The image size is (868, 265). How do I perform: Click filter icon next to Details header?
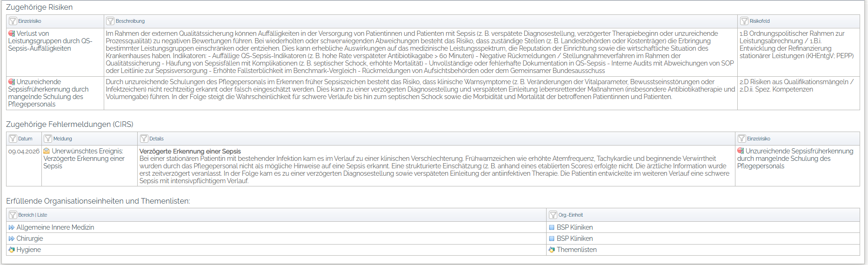pos(144,139)
